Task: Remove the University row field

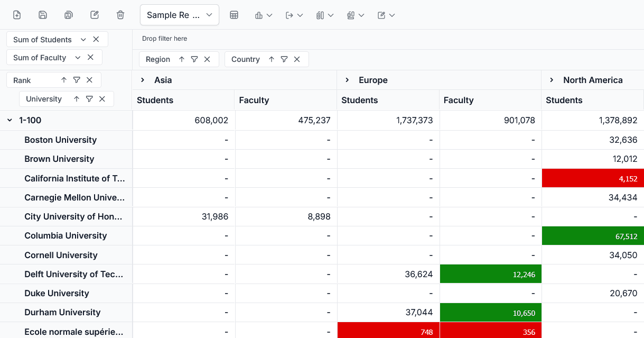Action: click(x=102, y=99)
